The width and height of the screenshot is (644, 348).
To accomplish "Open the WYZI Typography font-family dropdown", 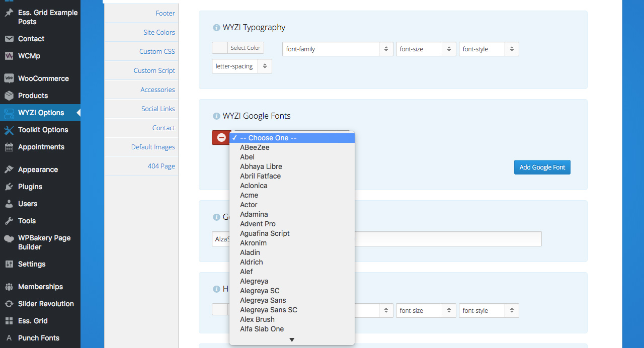I will [338, 49].
